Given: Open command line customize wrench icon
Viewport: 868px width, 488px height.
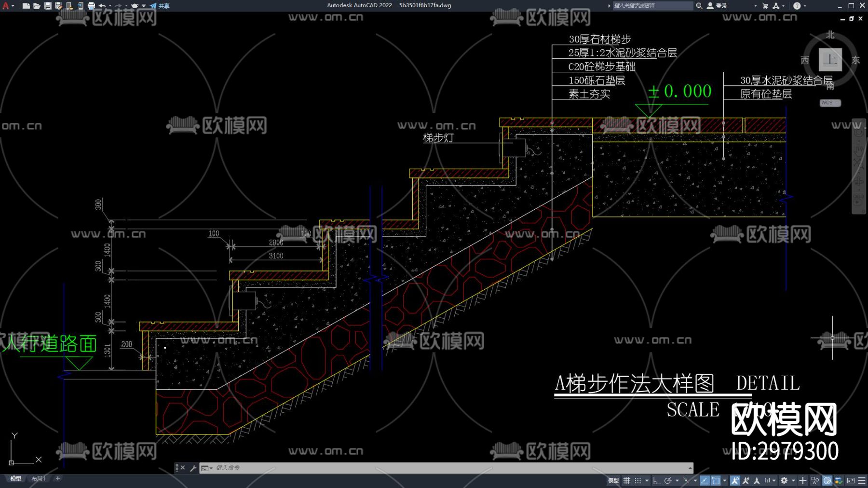Looking at the screenshot, I should [193, 468].
